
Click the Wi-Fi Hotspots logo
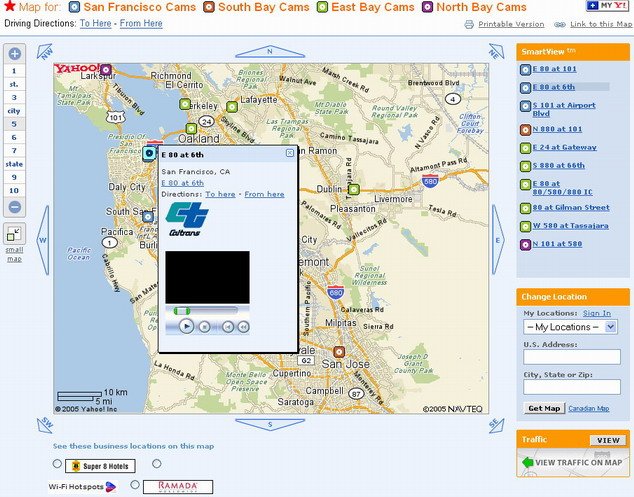click(83, 486)
